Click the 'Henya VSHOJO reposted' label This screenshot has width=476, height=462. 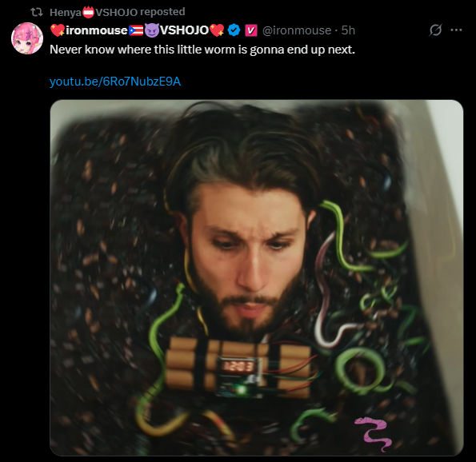117,12
